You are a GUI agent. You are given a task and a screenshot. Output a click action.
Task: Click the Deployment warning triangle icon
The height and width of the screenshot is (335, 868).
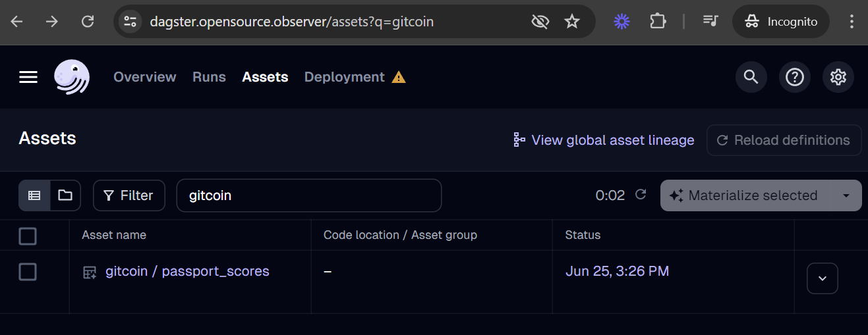pyautogui.click(x=399, y=78)
